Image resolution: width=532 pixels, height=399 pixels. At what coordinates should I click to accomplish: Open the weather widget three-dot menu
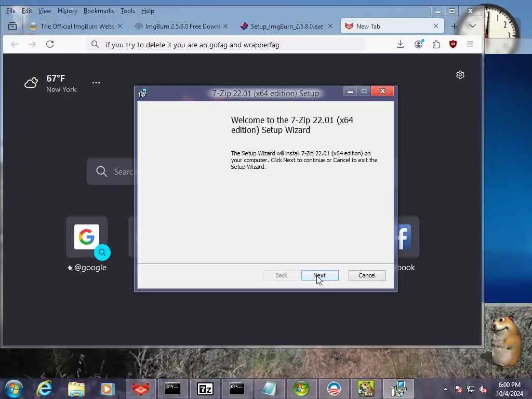tap(96, 83)
